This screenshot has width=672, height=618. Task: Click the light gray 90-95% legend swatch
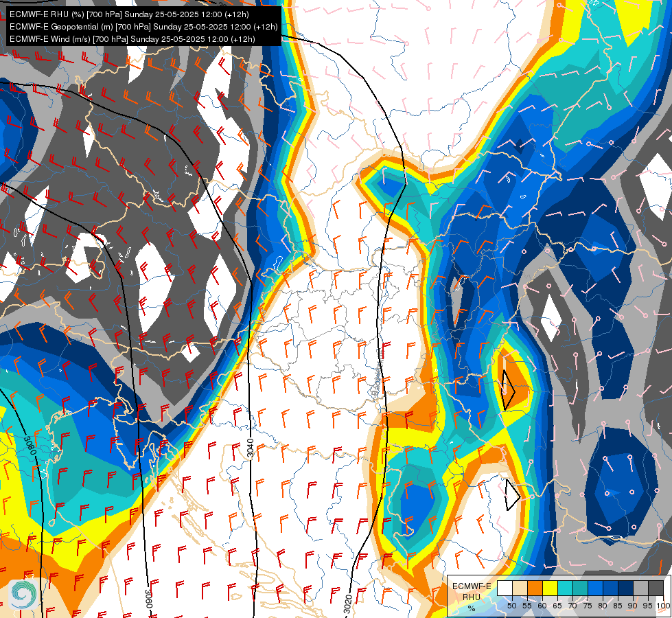click(640, 588)
